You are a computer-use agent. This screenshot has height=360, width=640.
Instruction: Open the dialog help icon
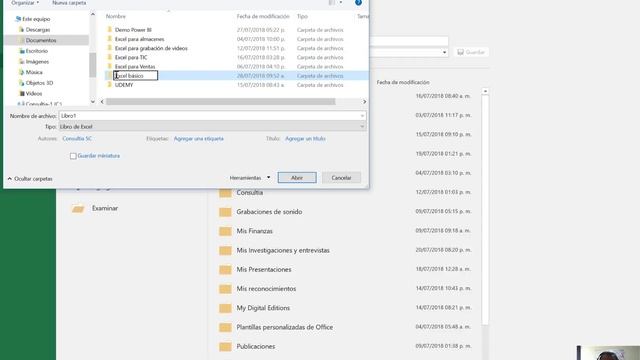coord(358,2)
